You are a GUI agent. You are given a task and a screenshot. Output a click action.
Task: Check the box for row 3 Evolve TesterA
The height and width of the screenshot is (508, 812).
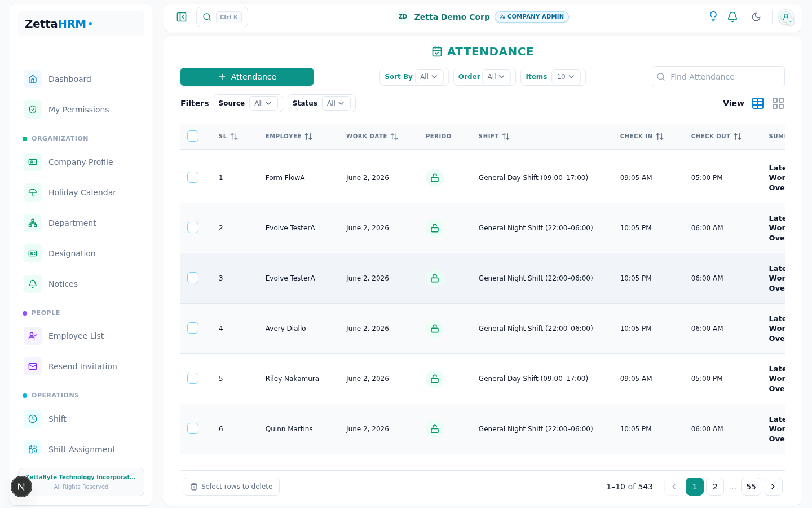pos(193,278)
